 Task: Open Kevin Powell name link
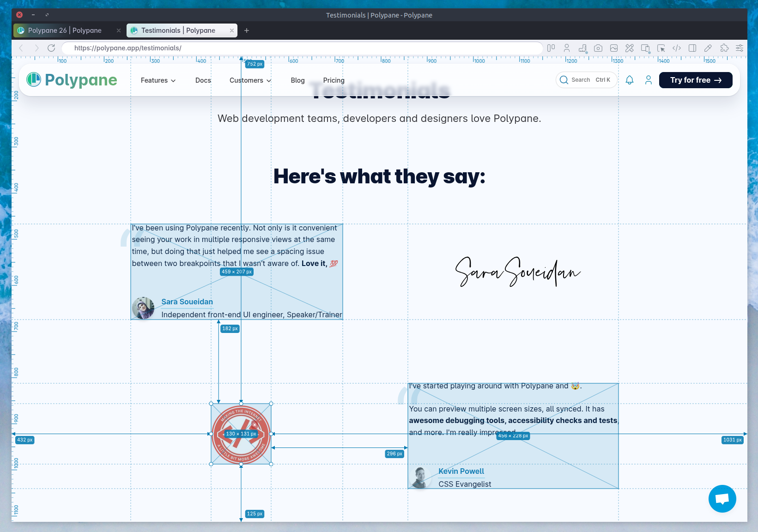pos(461,471)
